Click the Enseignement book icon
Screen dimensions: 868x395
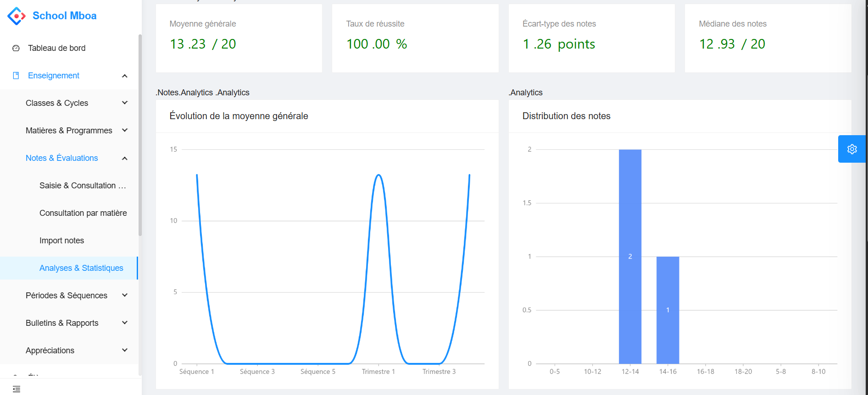(16, 76)
